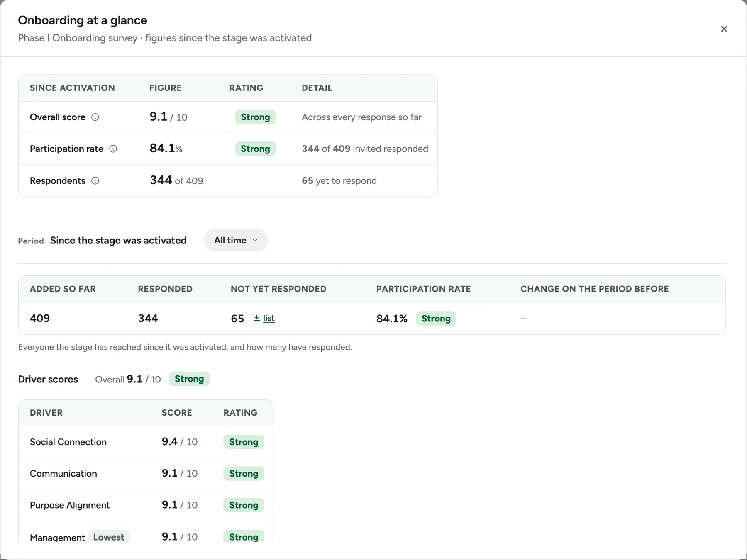Click the download icon beside list
The width and height of the screenshot is (747, 560).
(256, 318)
